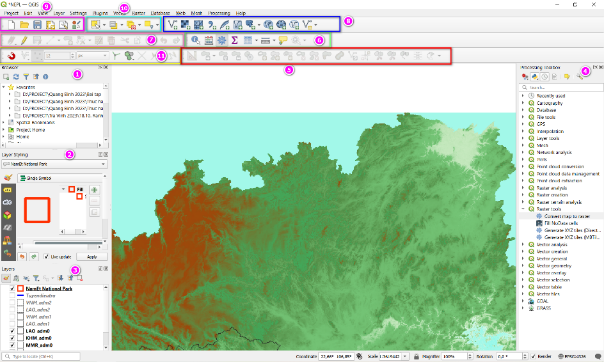Click the Browser panel filter funnel icon
The height and width of the screenshot is (362, 604).
click(26, 77)
